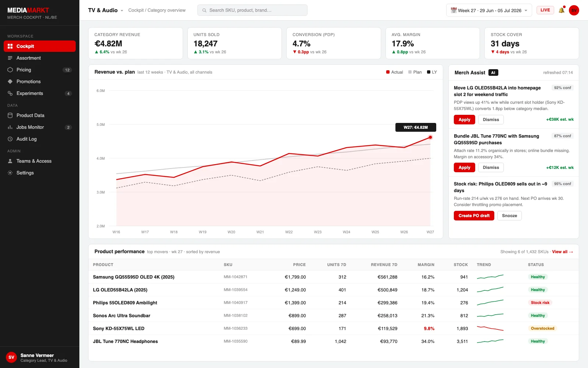Click the SV avatar in top bar
Screen dimensions: 588x368
(574, 10)
